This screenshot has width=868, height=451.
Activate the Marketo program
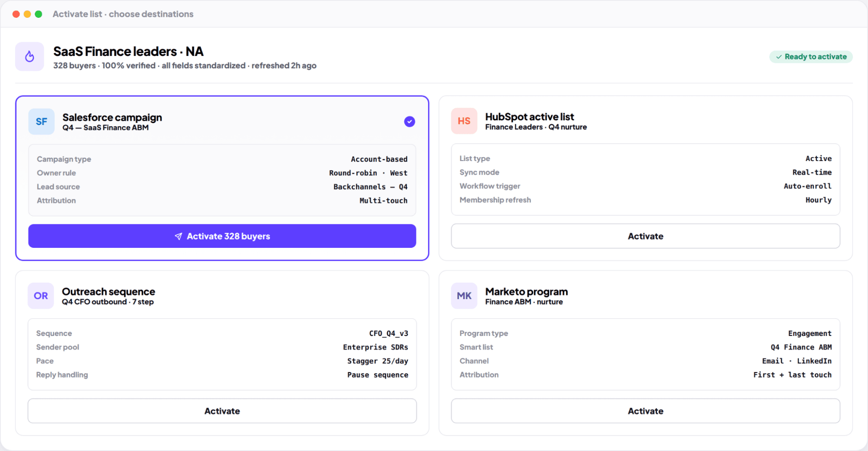(x=645, y=411)
